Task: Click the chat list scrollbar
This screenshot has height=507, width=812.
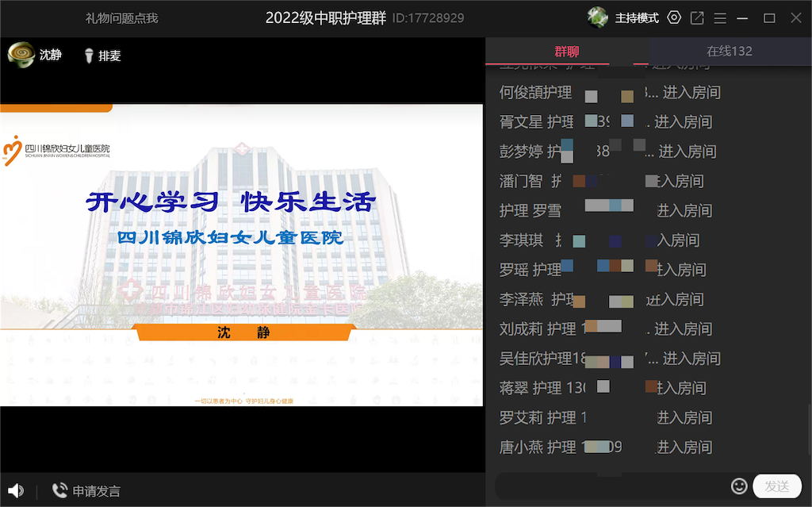Action: (809, 428)
